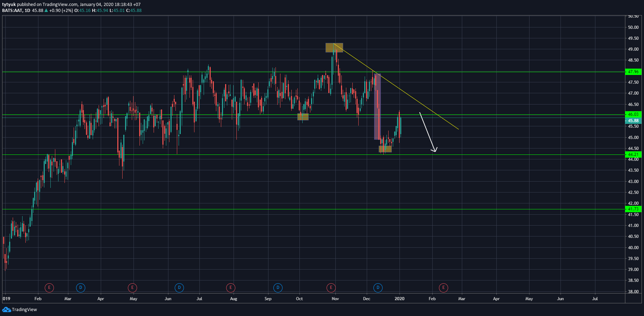Screen dimensions: 644x316
Task: Click the high price value 45.94
Action: pyautogui.click(x=103, y=11)
